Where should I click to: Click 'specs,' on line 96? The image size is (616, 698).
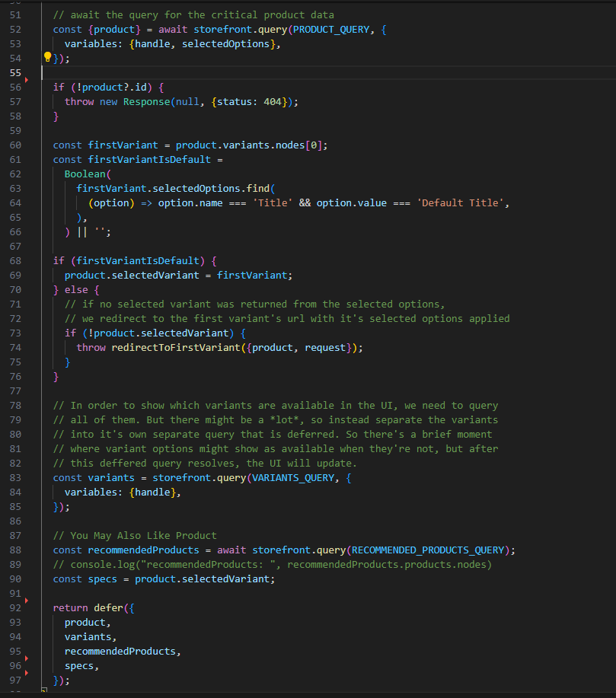(x=81, y=666)
